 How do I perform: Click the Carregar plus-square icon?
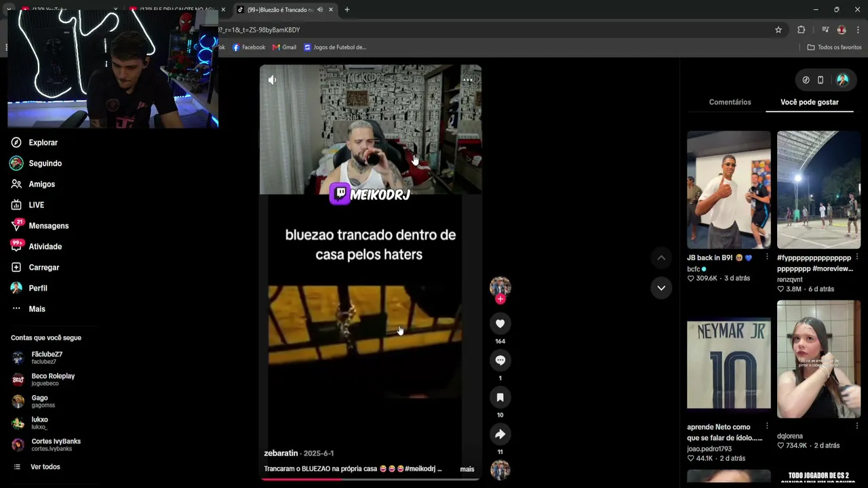[x=16, y=267]
